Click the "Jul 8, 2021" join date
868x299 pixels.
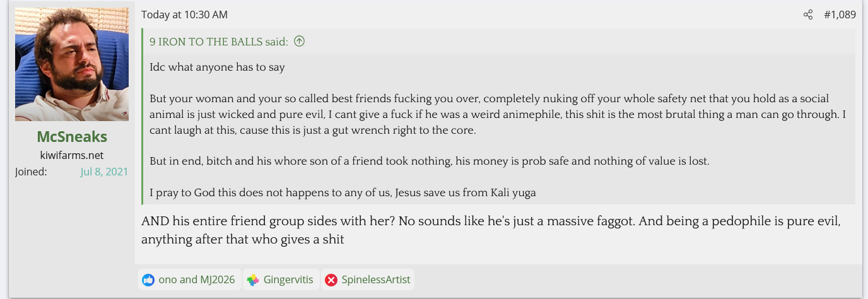104,172
